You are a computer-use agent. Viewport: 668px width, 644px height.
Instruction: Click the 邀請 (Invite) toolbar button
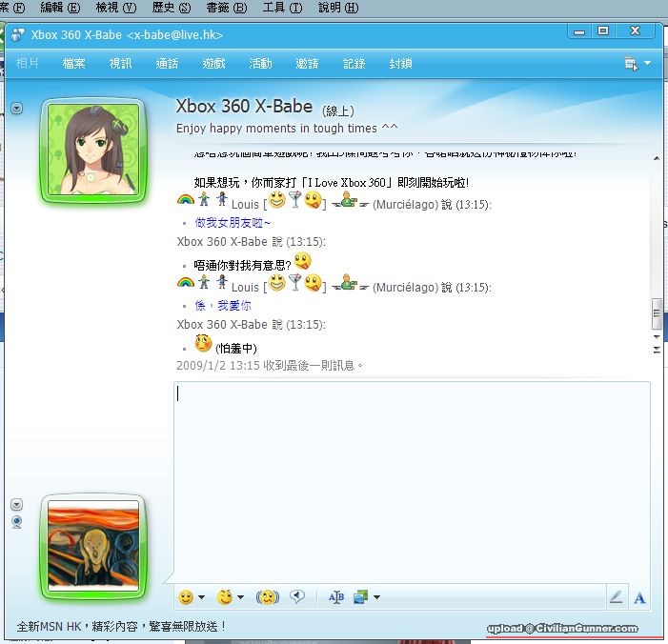click(307, 64)
